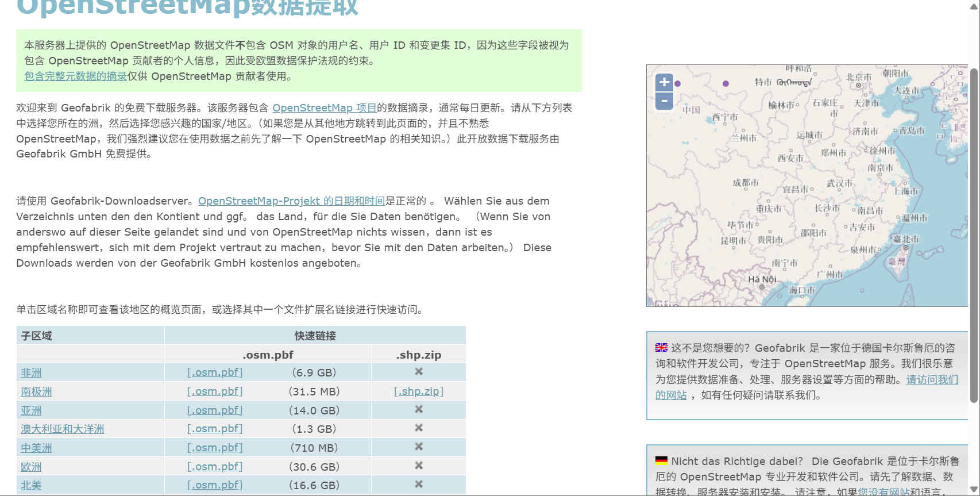Click the (14.0 GB) size for 亚洲
The width and height of the screenshot is (980, 496).
pyautogui.click(x=314, y=410)
